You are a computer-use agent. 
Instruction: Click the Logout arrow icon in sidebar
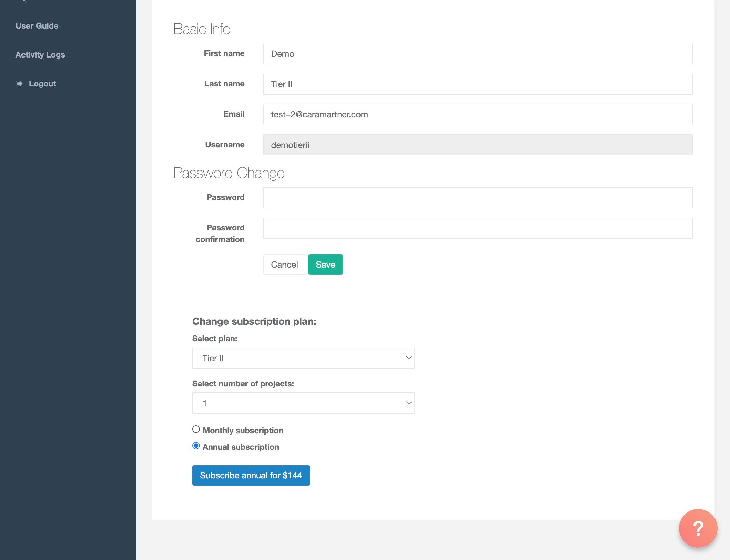(19, 84)
